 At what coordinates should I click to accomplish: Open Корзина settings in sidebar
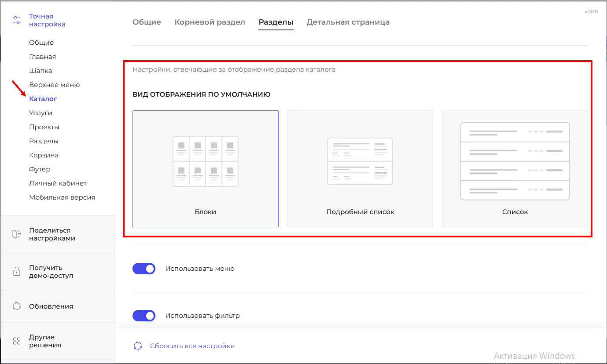(x=44, y=155)
